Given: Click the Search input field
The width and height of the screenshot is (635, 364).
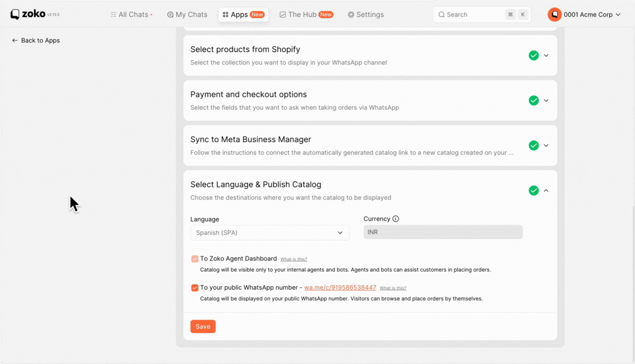Looking at the screenshot, I should pyautogui.click(x=482, y=15).
